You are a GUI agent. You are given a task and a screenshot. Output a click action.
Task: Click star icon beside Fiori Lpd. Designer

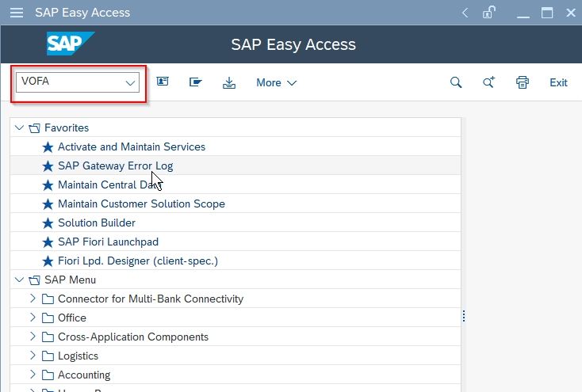(x=48, y=261)
